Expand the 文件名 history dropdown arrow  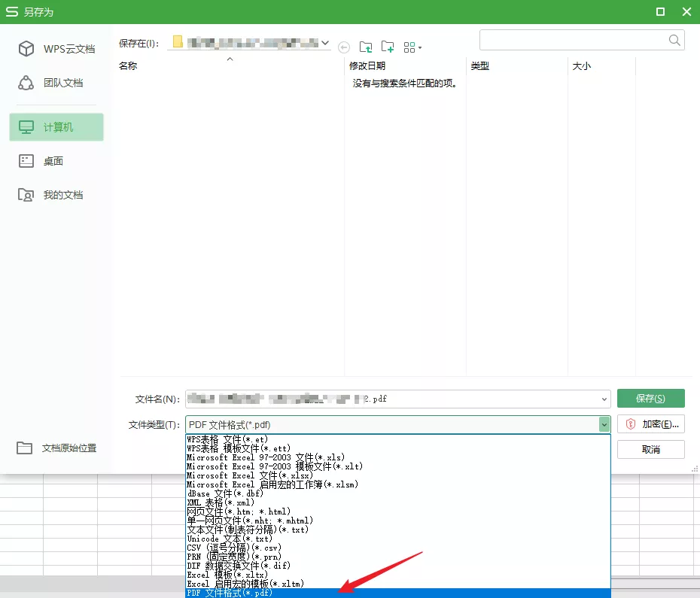[x=604, y=399]
